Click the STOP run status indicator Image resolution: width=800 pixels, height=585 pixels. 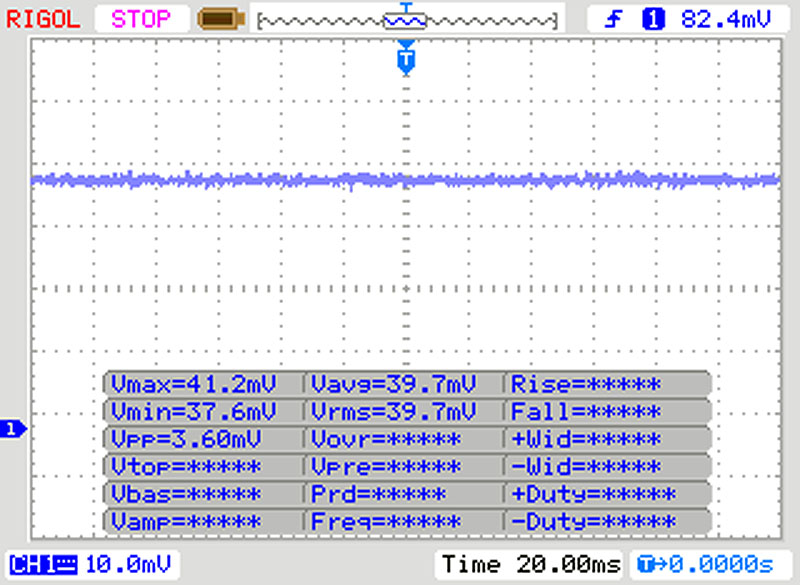141,19
